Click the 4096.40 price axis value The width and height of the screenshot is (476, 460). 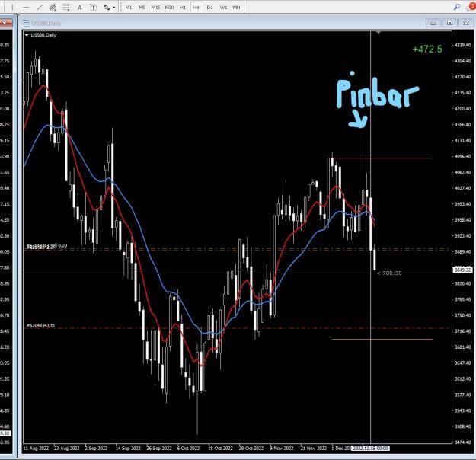462,156
